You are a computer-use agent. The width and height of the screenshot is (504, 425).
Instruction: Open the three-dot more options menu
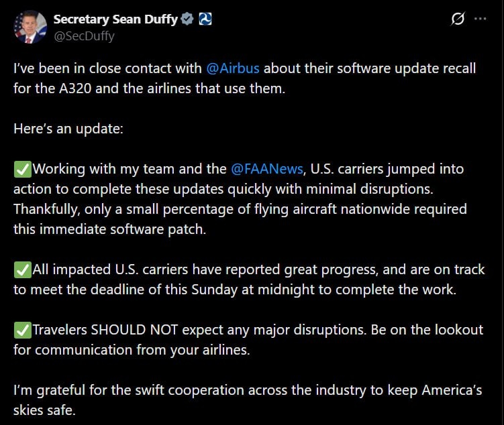point(480,19)
